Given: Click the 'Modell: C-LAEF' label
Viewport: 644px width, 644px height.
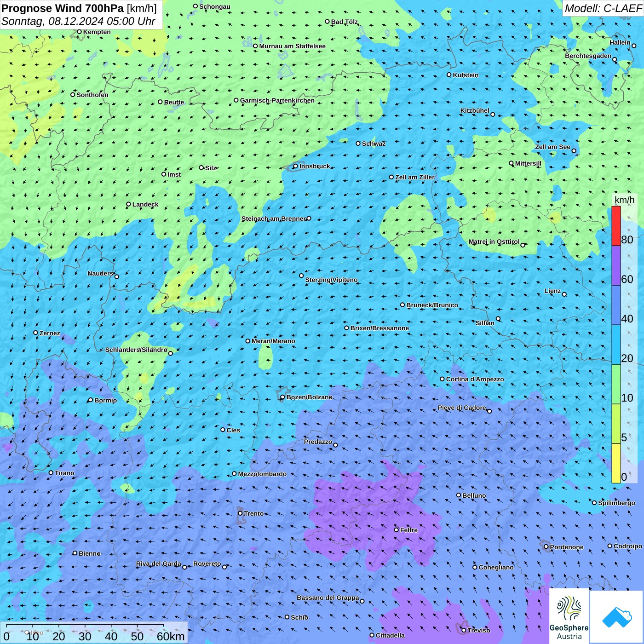Looking at the screenshot, I should pyautogui.click(x=603, y=8).
